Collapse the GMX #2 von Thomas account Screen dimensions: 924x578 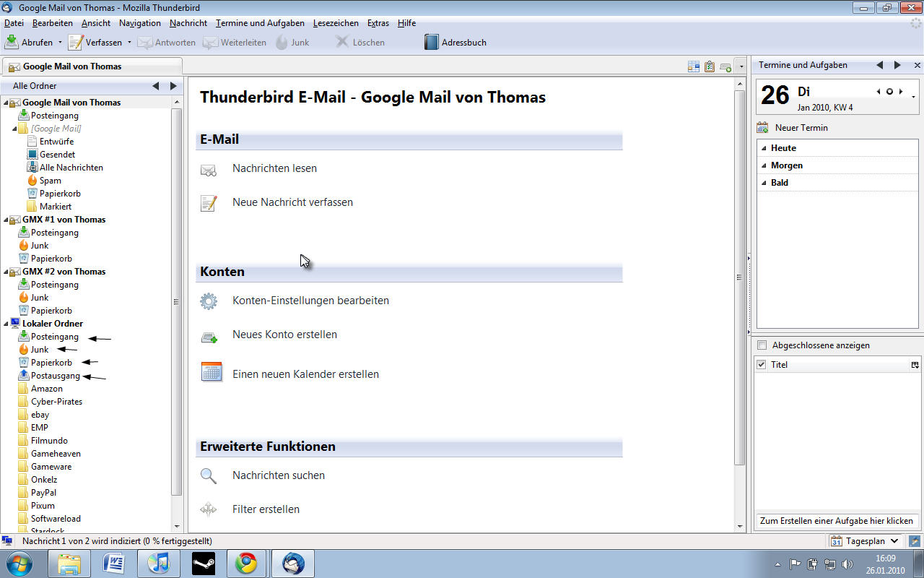tap(6, 272)
